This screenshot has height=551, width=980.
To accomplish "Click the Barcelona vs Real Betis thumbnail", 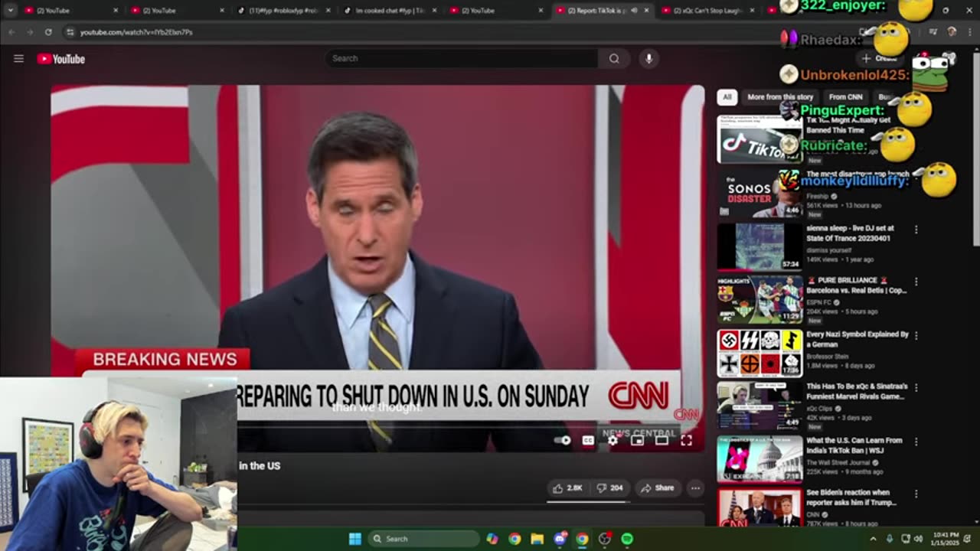I will (x=759, y=299).
